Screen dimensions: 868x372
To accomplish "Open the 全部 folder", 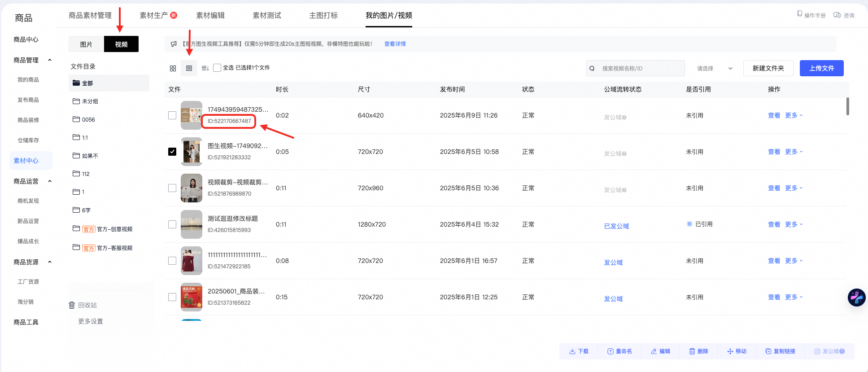I will [x=109, y=83].
